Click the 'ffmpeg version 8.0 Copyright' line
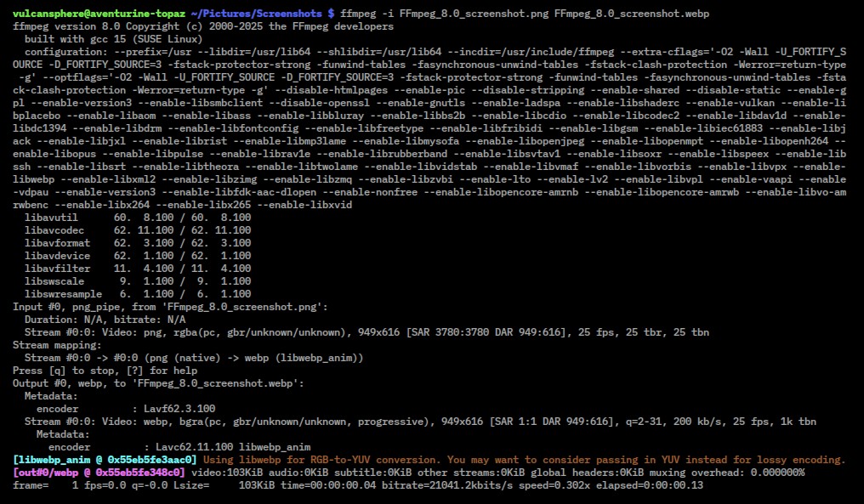This screenshot has height=504, width=864. click(x=202, y=25)
